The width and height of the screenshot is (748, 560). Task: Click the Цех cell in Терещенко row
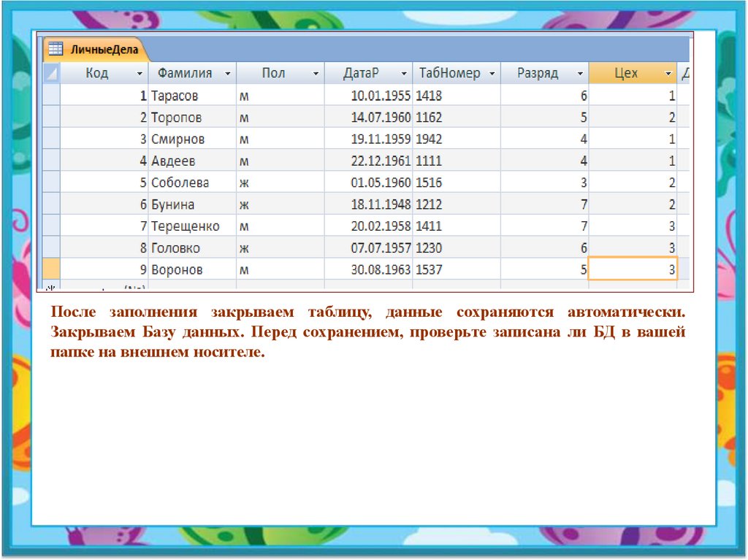[x=633, y=226]
